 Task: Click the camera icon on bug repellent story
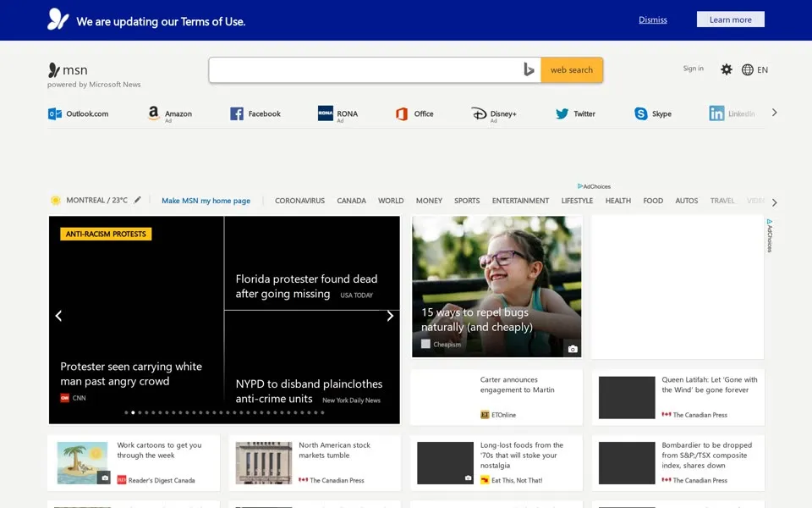pyautogui.click(x=573, y=349)
